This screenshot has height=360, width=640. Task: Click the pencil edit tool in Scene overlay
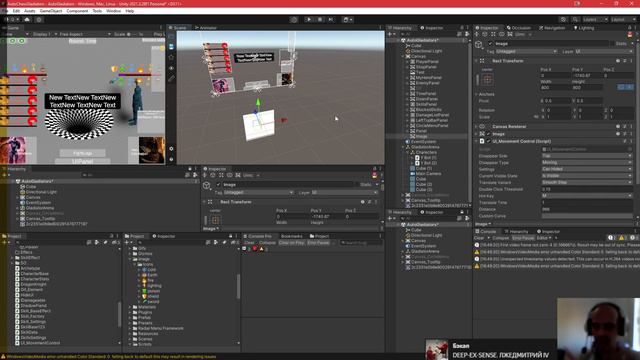point(171,78)
